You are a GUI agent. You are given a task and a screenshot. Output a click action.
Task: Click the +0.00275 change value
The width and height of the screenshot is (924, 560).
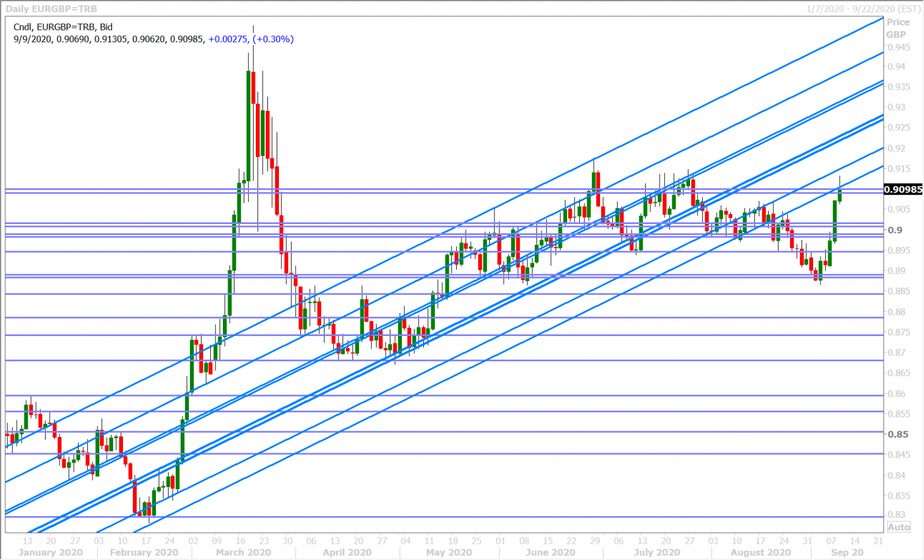(x=229, y=39)
